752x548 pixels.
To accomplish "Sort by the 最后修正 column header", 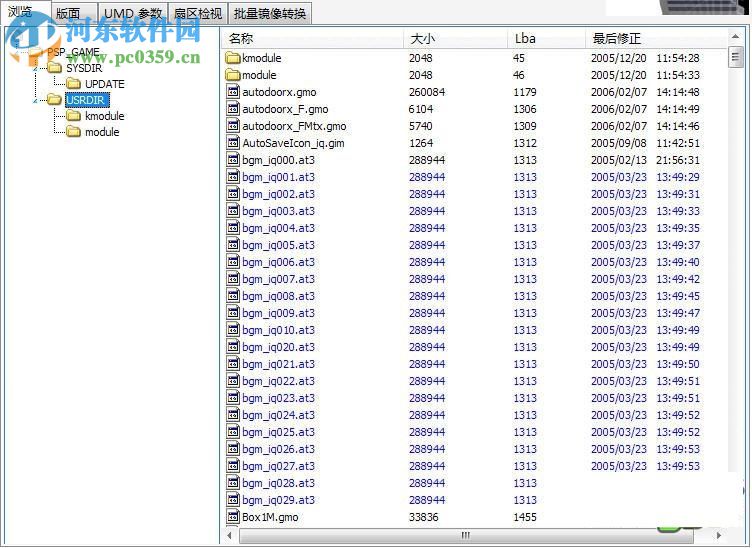I will 656,38.
